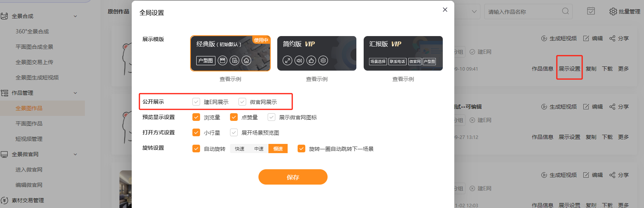Uncheck the 浏览量 checkbox
This screenshot has width=644, height=208.
tap(196, 117)
